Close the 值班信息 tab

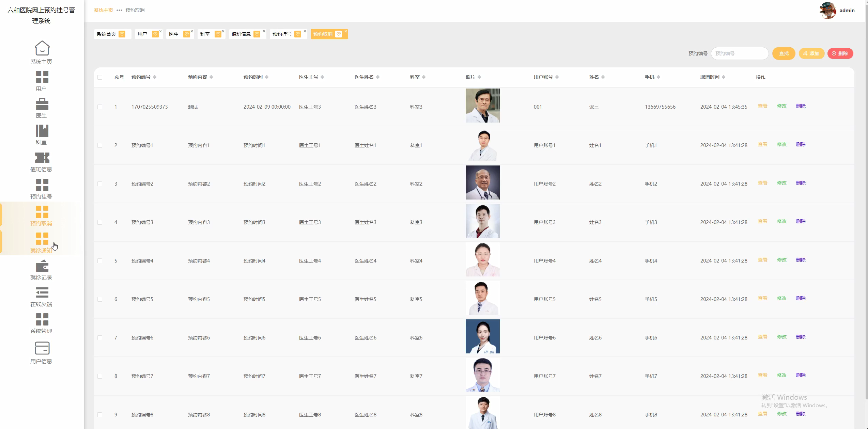point(264,31)
